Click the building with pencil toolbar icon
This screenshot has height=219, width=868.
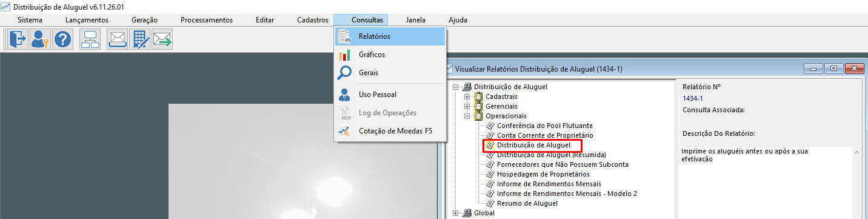coord(139,39)
